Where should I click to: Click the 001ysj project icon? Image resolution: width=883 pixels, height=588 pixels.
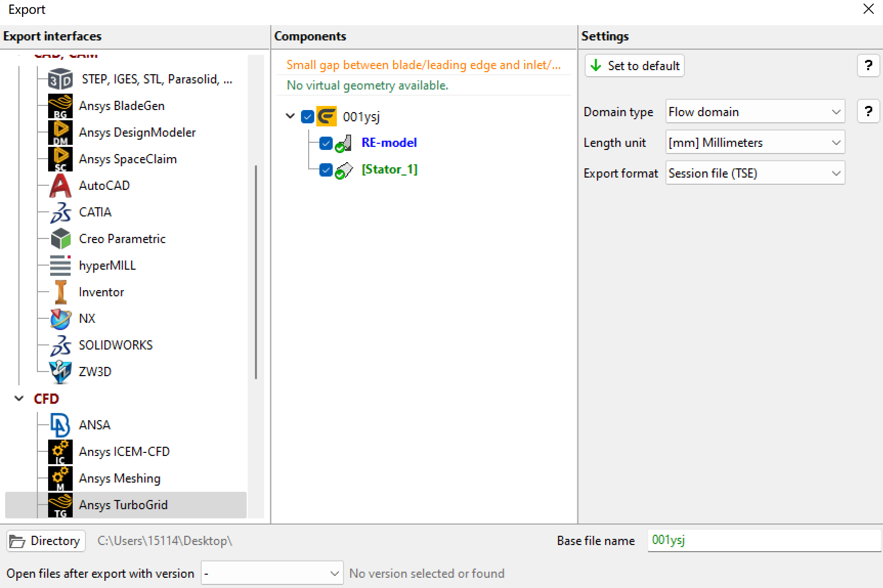pos(327,117)
